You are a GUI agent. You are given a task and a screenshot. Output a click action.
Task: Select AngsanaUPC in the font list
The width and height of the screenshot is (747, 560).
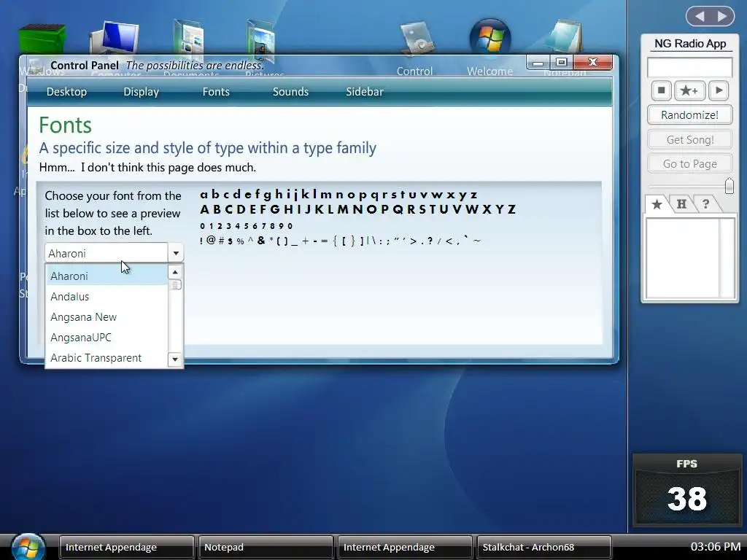point(107,338)
